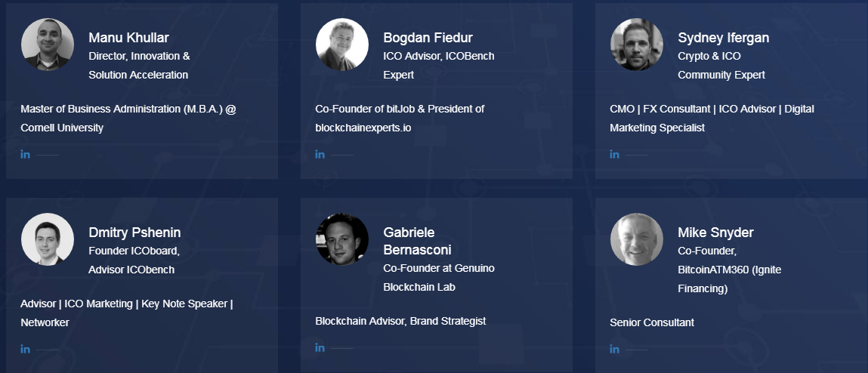The height and width of the screenshot is (373, 868).
Task: Open Sydney Ifergan's LinkedIn icon
Action: [x=614, y=154]
